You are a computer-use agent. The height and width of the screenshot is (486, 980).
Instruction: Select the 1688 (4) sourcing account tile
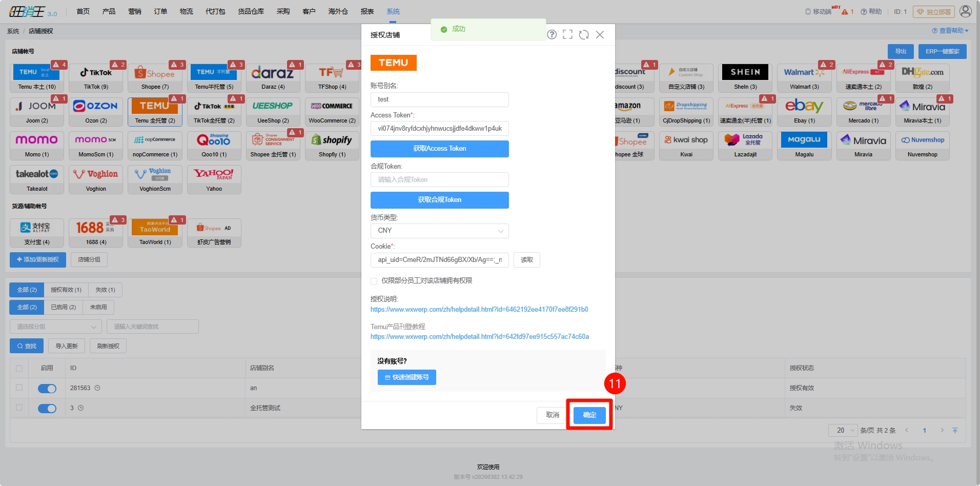click(96, 233)
